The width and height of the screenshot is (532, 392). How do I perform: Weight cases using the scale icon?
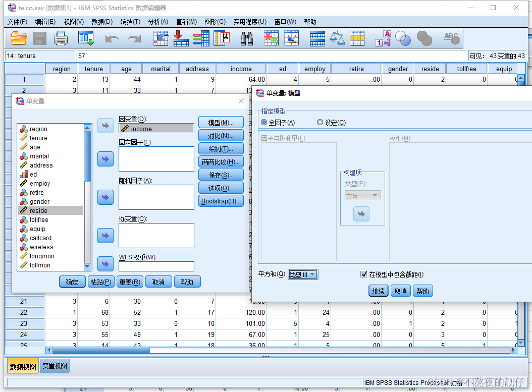click(337, 38)
